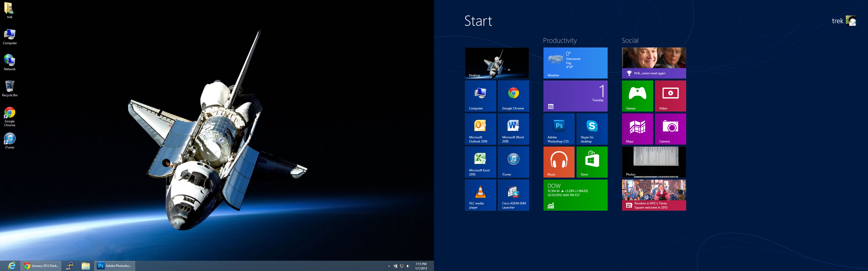Image resolution: width=868 pixels, height=271 pixels.
Task: Open the Vancouver Weather live tile
Action: [575, 63]
